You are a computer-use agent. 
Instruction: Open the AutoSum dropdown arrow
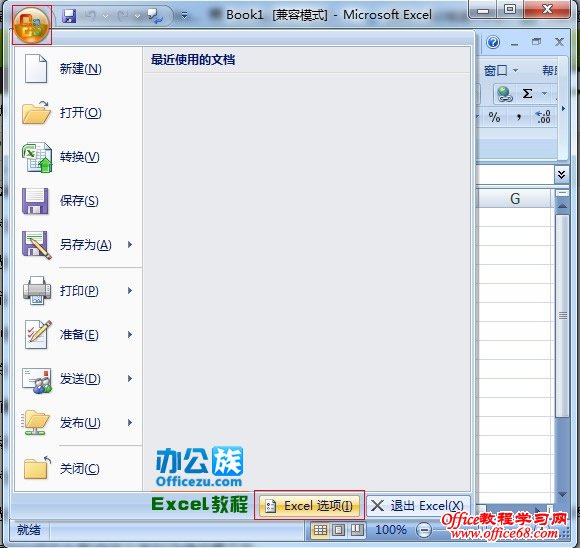click(x=544, y=93)
